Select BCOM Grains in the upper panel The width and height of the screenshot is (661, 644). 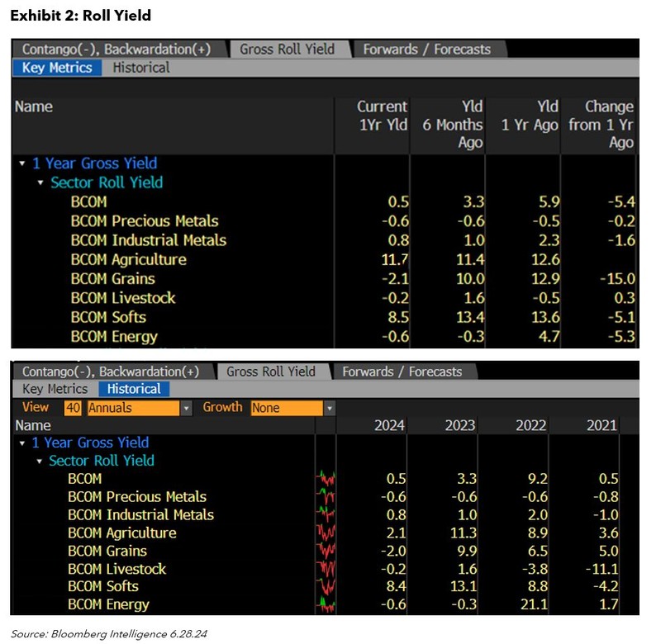(x=113, y=279)
